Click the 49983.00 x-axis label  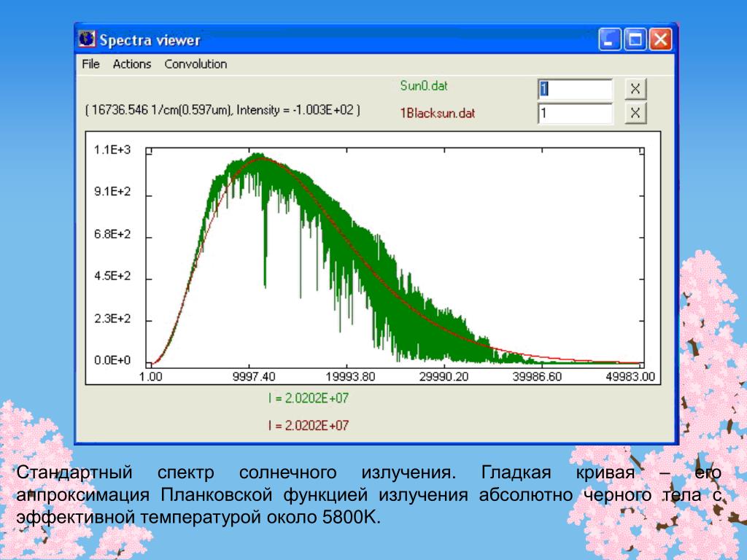point(630,377)
